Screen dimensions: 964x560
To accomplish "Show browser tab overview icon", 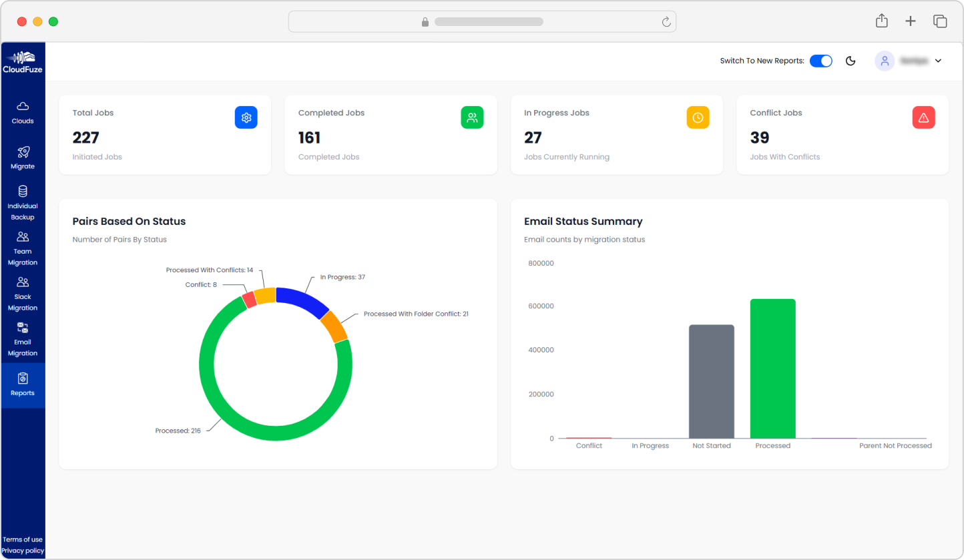I will pyautogui.click(x=940, y=21).
